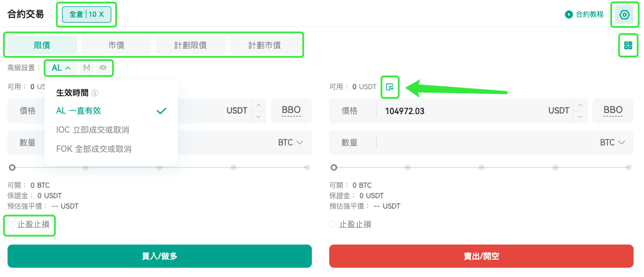644x277 pixels.
Task: Increase sell price with up arrow
Action: tap(580, 105)
